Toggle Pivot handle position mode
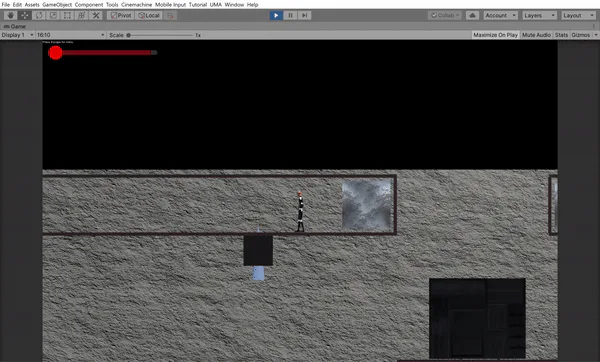The height and width of the screenshot is (362, 600). point(121,15)
